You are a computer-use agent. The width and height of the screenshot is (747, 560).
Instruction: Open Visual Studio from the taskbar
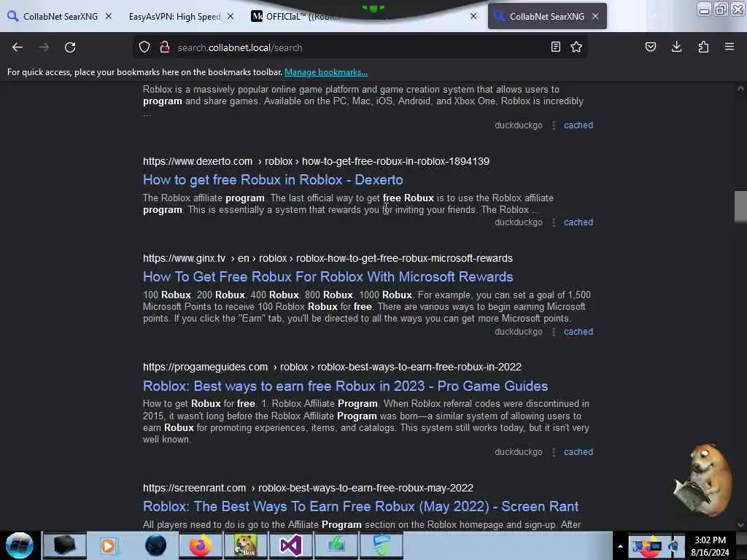(290, 545)
